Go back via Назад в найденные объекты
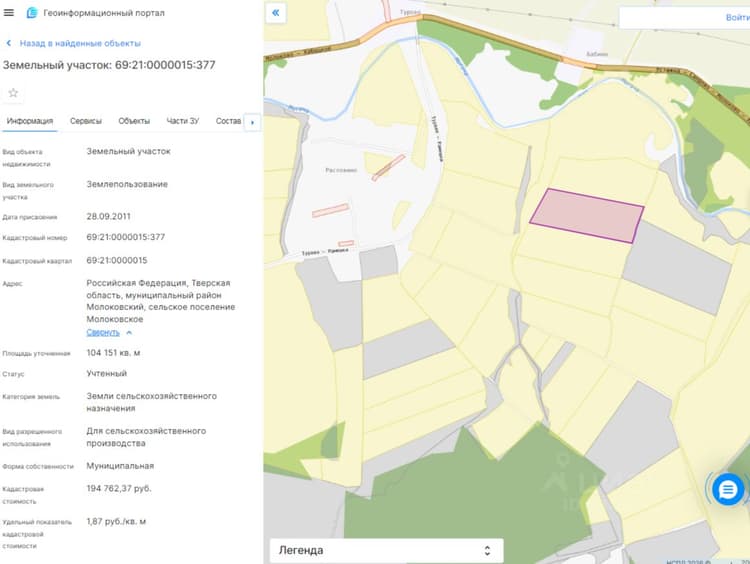 click(80, 43)
